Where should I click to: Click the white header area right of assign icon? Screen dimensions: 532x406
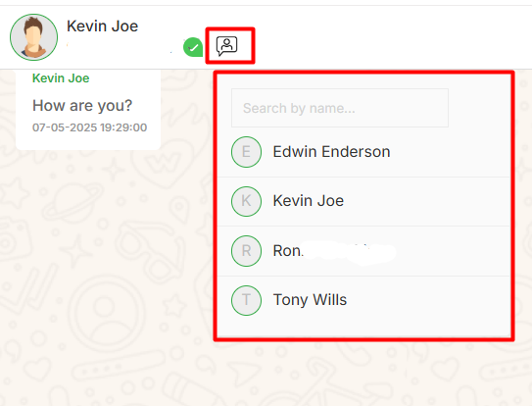click(390, 37)
